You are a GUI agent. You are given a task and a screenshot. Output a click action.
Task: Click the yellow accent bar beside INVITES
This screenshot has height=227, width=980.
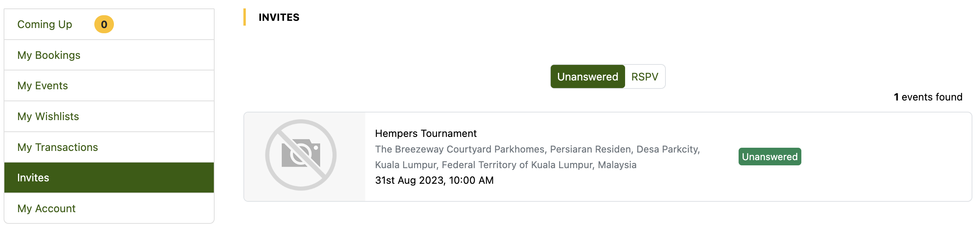245,17
